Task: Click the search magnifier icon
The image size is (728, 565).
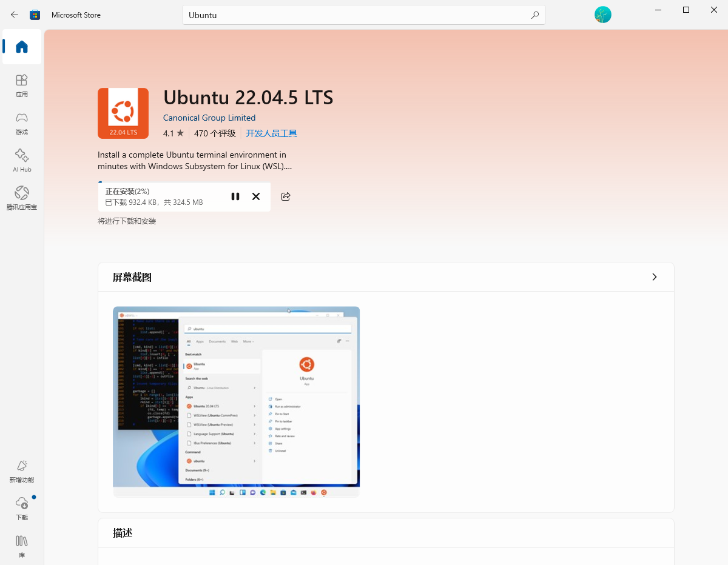Action: tap(534, 15)
